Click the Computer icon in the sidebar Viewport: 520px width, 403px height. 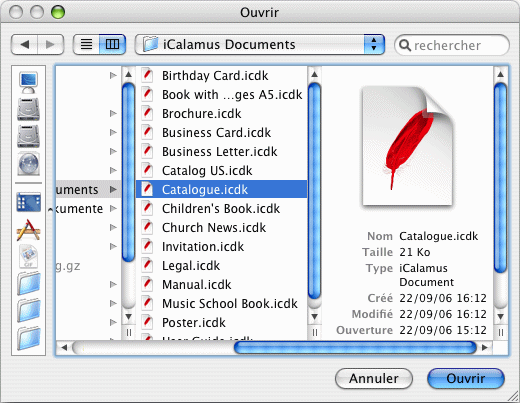coord(28,82)
